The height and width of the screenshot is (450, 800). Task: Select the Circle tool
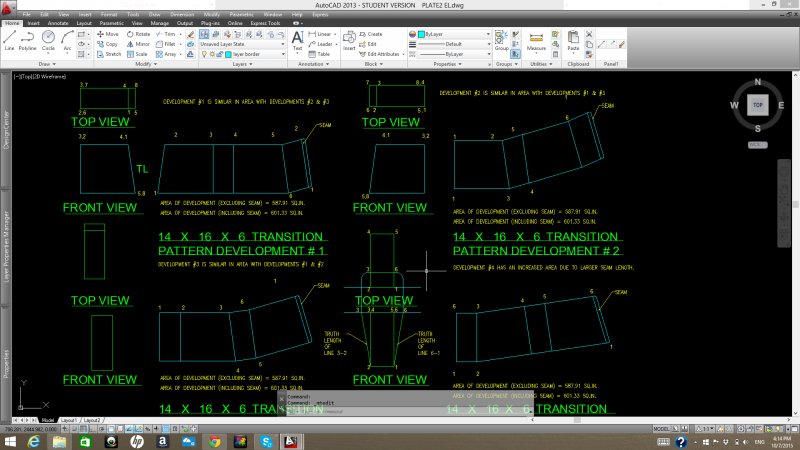48,40
